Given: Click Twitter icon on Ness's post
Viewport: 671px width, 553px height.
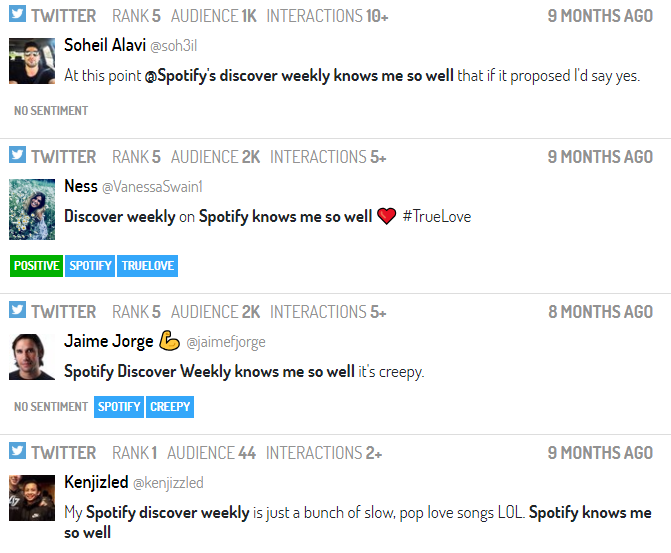Looking at the screenshot, I should (18, 155).
